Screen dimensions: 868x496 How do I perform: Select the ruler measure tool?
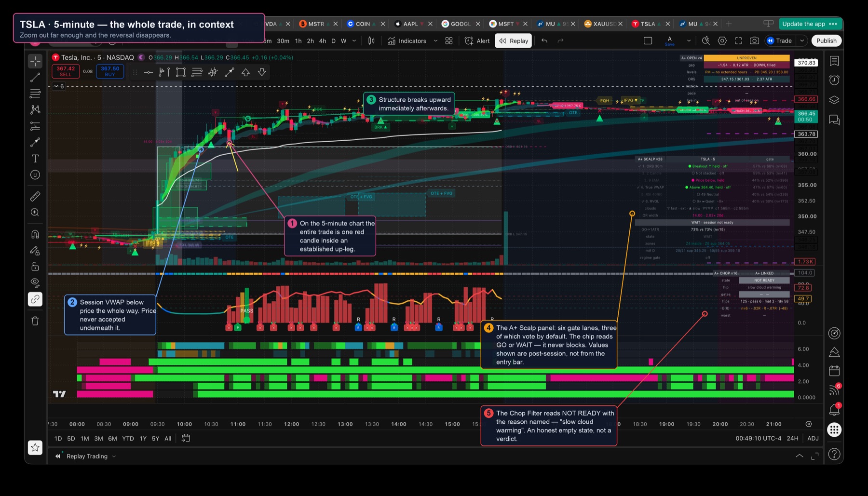click(35, 196)
